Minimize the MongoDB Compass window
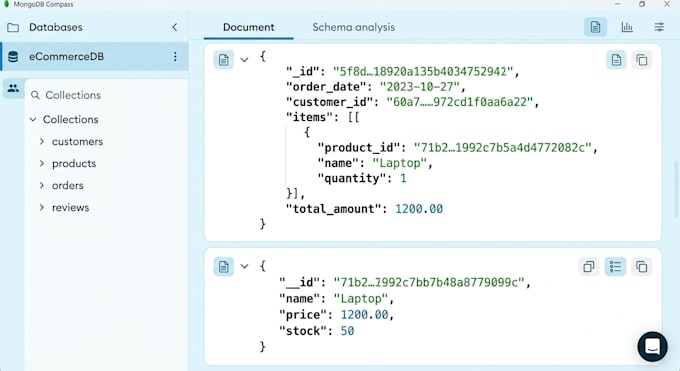680x371 pixels. point(618,4)
